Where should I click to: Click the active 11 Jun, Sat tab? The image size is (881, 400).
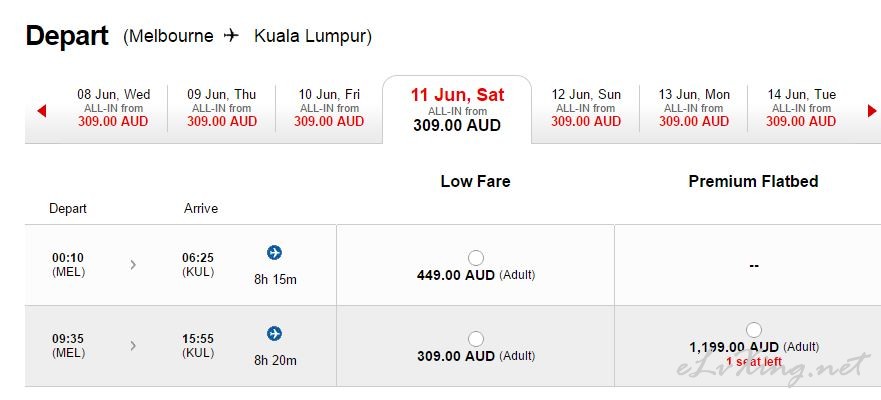[x=457, y=110]
